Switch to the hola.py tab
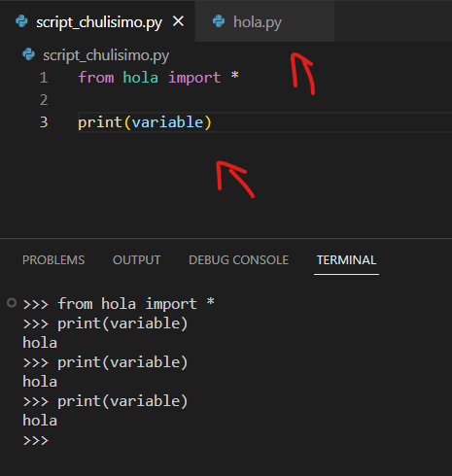 coord(264,21)
